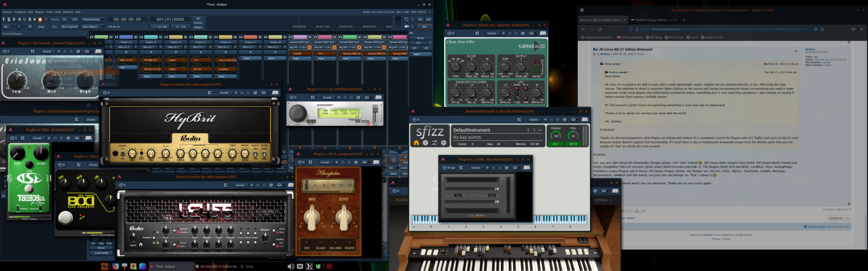Click Privacy link in forum footer

pyautogui.click(x=716, y=239)
